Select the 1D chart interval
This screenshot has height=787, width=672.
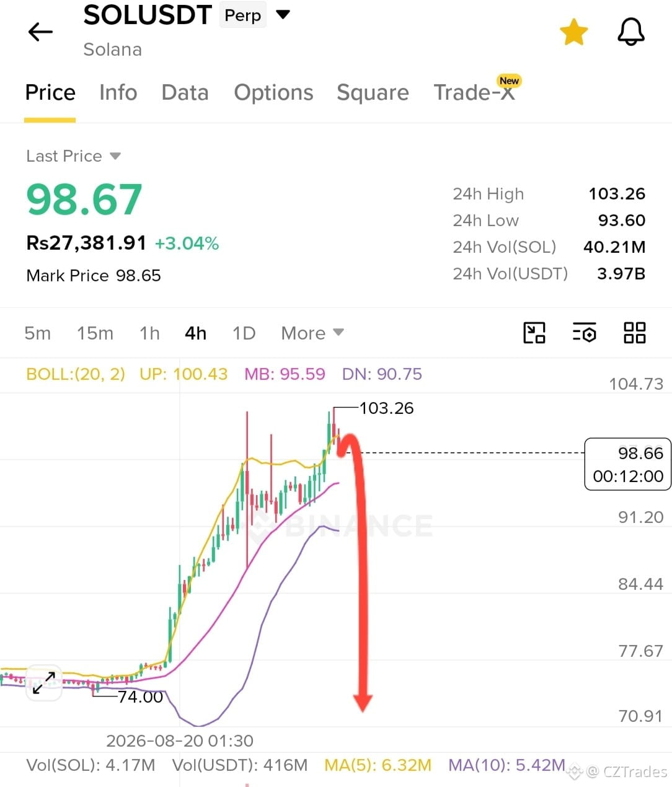click(244, 333)
